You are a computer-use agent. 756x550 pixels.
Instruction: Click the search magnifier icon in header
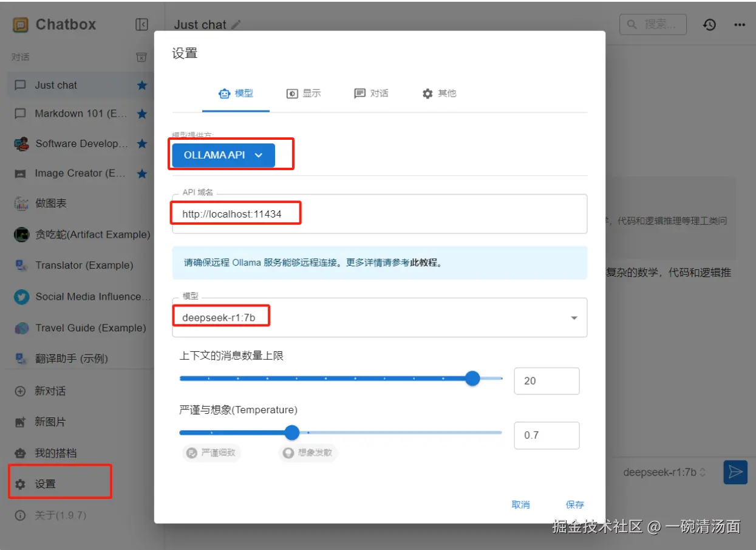[x=633, y=25]
